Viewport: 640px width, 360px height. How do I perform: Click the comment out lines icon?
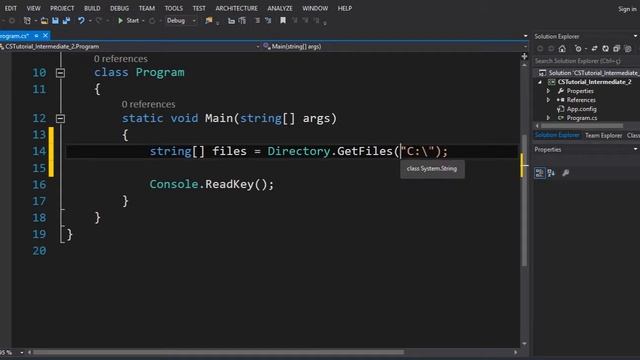tap(257, 20)
